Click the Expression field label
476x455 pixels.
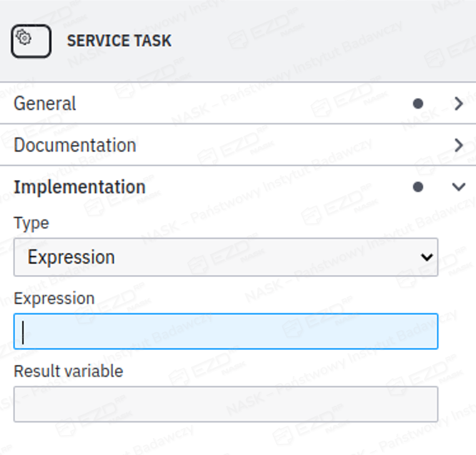[x=54, y=298]
